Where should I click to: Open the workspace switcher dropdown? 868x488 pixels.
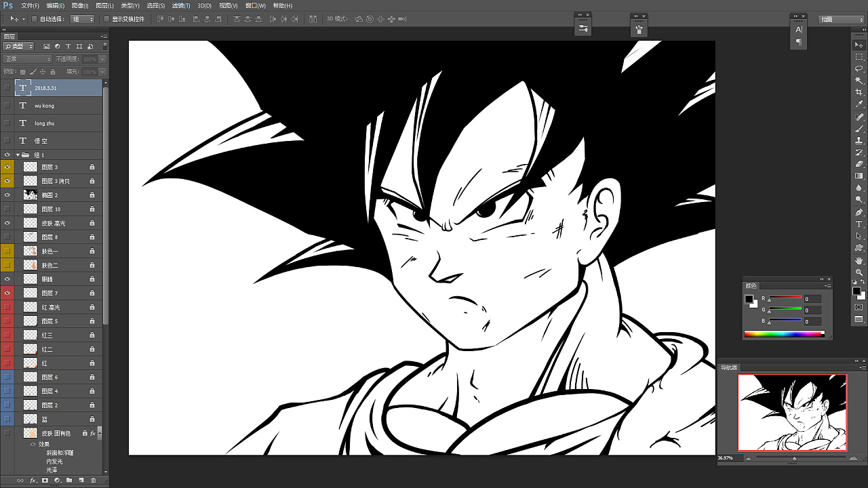click(841, 19)
